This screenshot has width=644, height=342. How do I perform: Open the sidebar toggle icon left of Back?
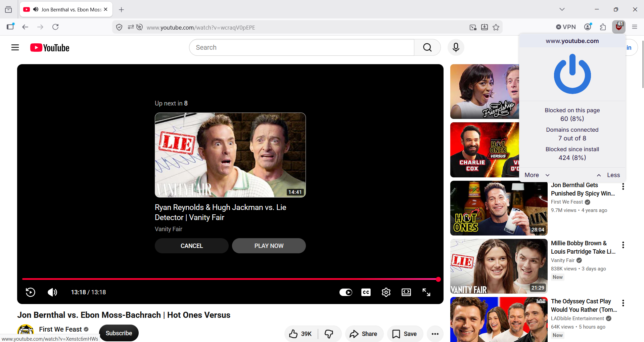point(10,27)
